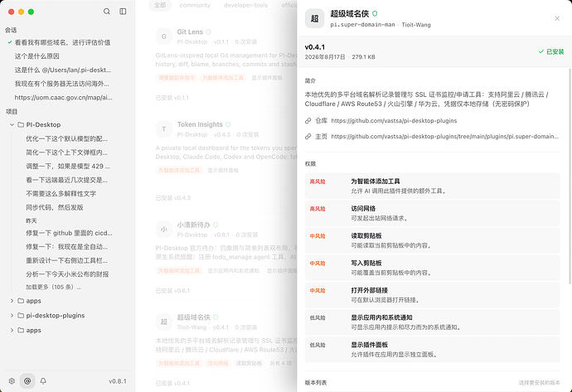This screenshot has height=392, width=572.
Task: Switch to the developer-tools tab
Action: tap(246, 5)
